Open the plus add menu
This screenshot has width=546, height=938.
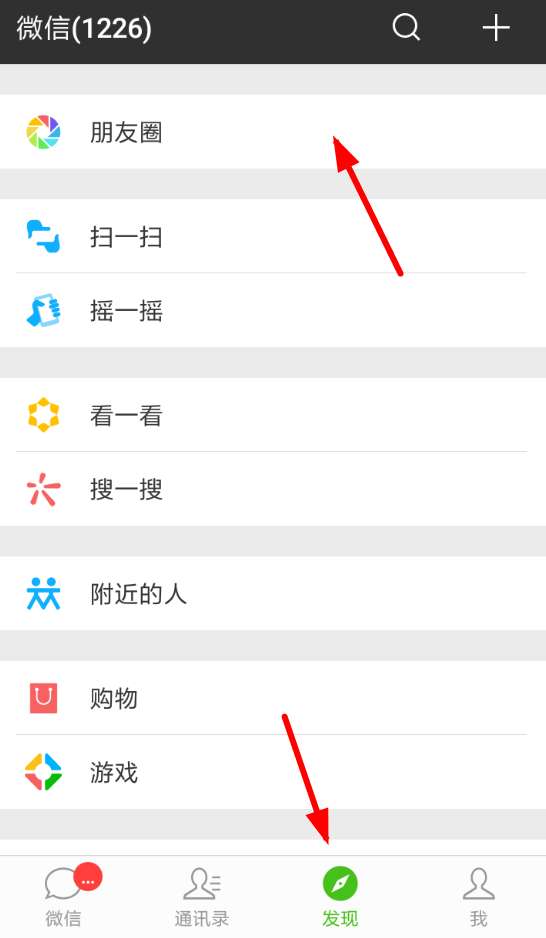click(x=496, y=28)
